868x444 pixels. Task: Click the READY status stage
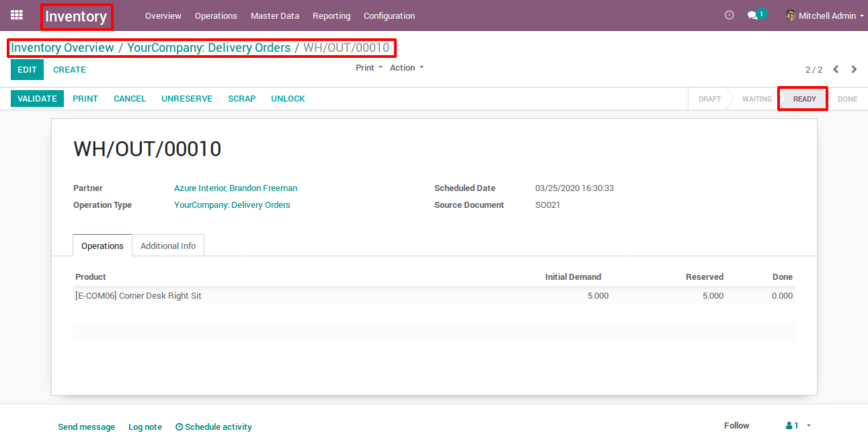804,99
